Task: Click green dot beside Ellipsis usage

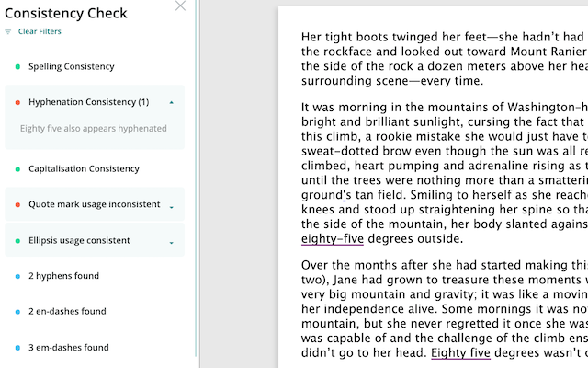Action: (x=17, y=241)
